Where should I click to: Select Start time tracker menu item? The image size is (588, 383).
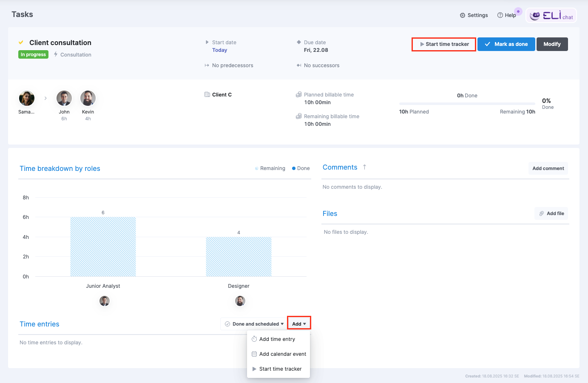pos(278,369)
